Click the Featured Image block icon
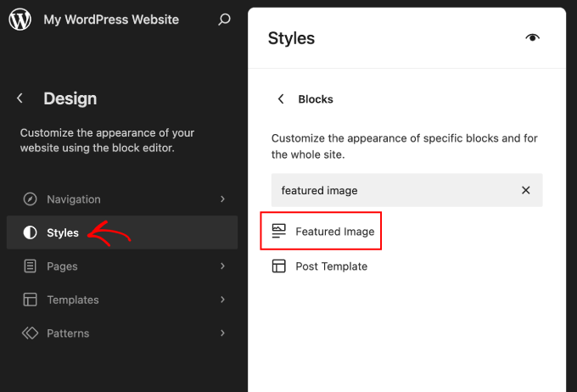 pos(278,231)
